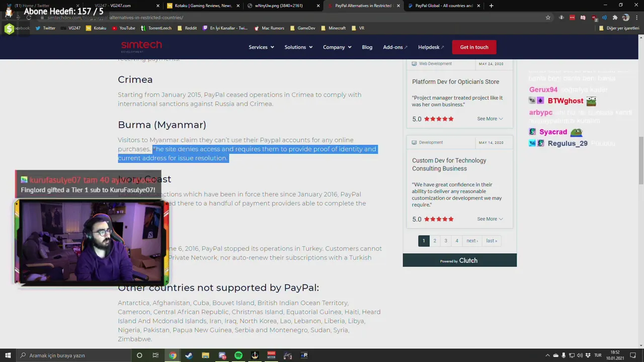The image size is (644, 362).
Task: Open the TorrentLeech bookmark
Action: pyautogui.click(x=156, y=28)
